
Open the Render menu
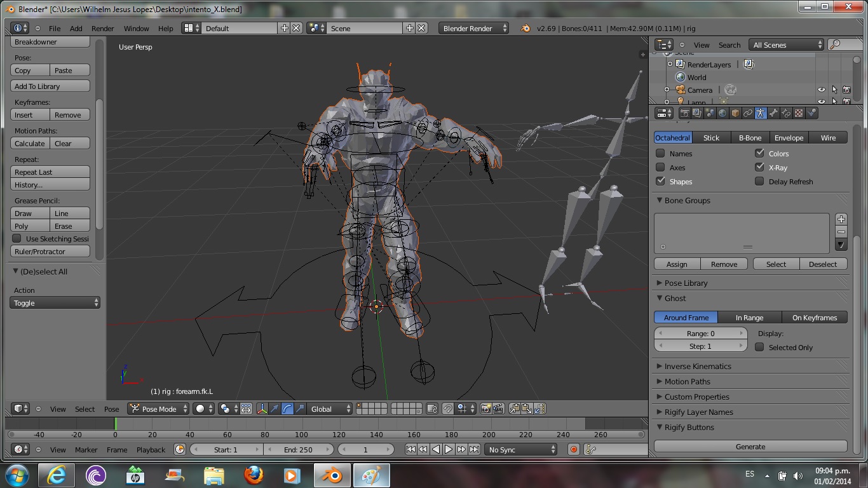pos(102,28)
